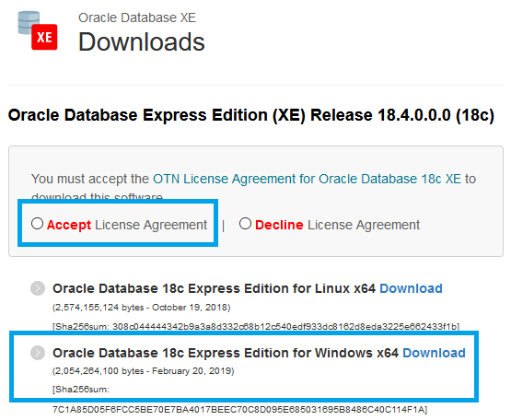Click the October 19, 2018 file size line
The width and height of the screenshot is (511, 420).
[x=142, y=308]
